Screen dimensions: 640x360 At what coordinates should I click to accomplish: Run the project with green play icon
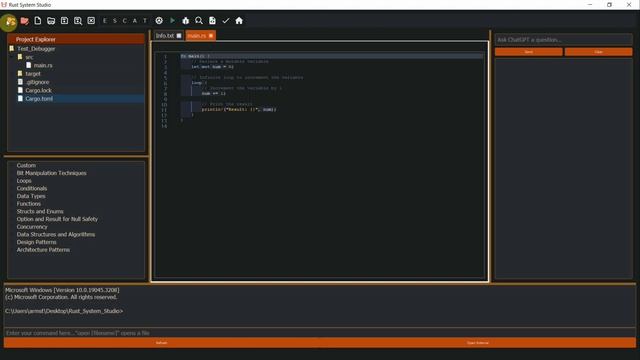coord(172,20)
